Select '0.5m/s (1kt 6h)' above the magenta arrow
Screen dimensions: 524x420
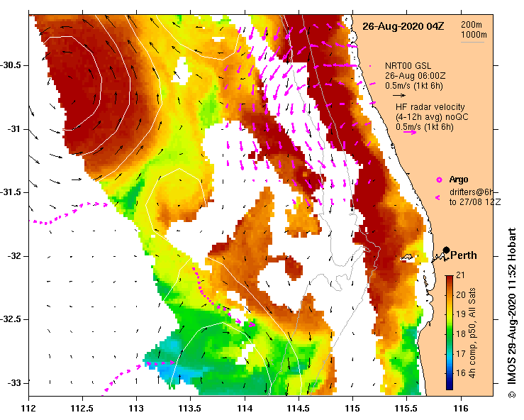pyautogui.click(x=425, y=127)
